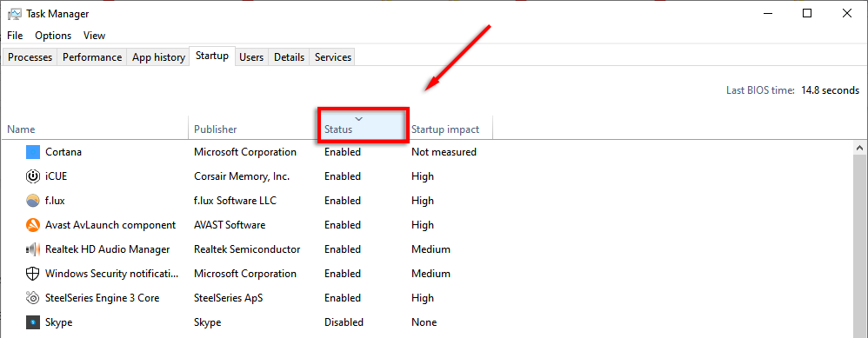Sort by the Publisher column header

tap(254, 129)
